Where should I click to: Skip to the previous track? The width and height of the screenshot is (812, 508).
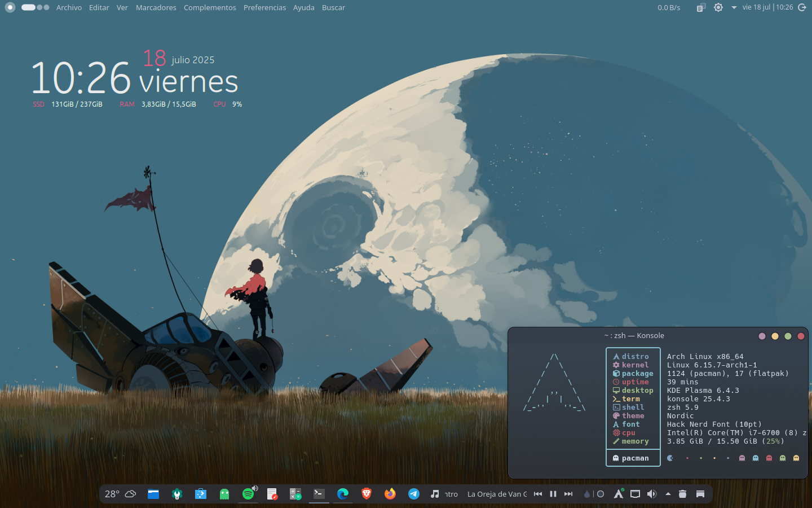click(x=538, y=494)
